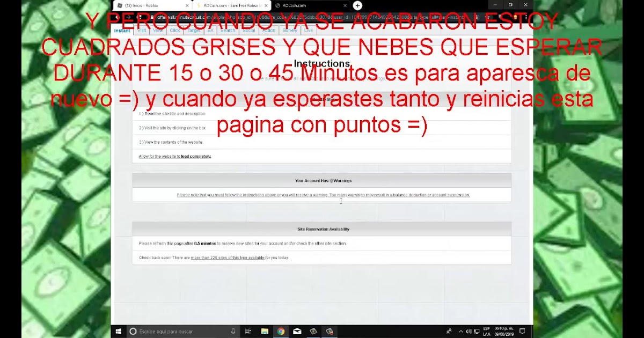Click the 'Please note that you must follow' warning link
Viewport: 644px width, 338px height.
[323, 195]
